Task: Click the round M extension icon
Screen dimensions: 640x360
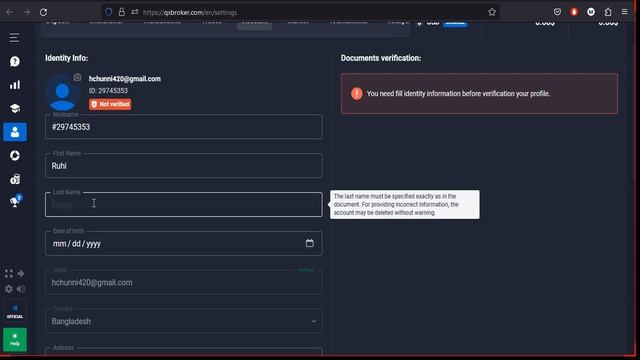Action: 591,12
